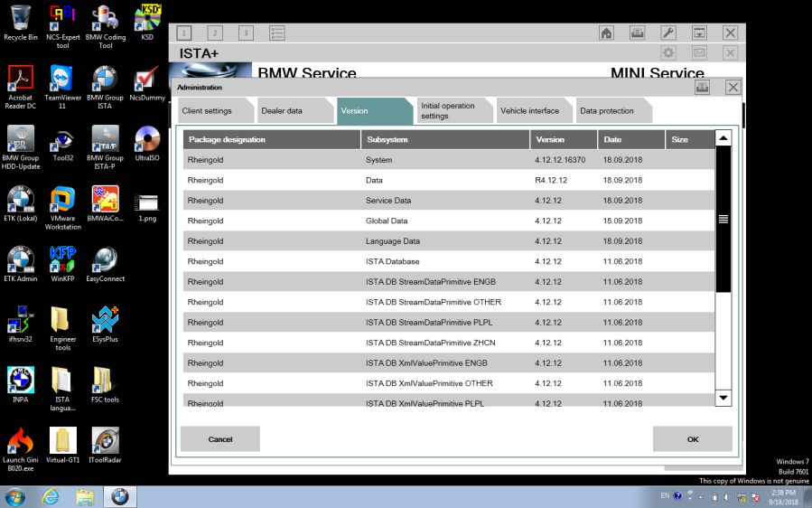Viewport: 812px width, 508px height.
Task: Click the BMW ISTA icon in the taskbar
Action: (x=120, y=495)
